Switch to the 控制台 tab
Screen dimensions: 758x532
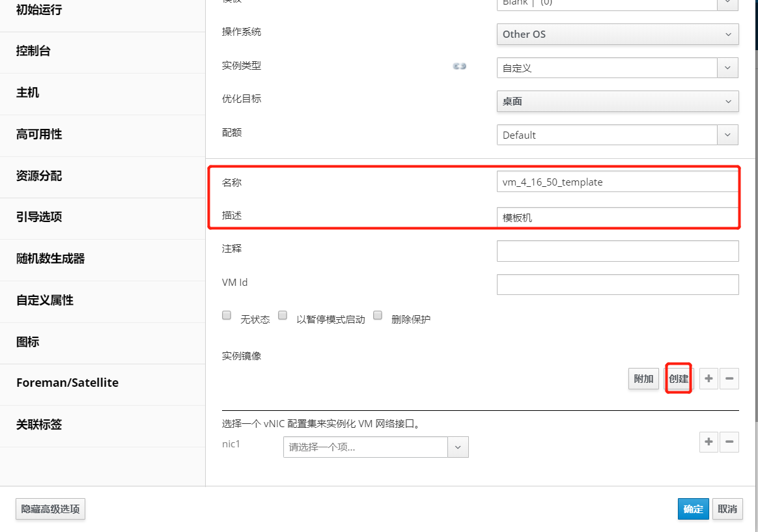point(34,51)
